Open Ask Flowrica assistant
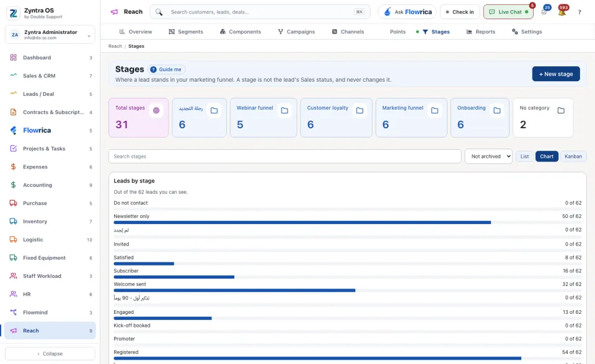The height and width of the screenshot is (364, 595). coord(407,12)
